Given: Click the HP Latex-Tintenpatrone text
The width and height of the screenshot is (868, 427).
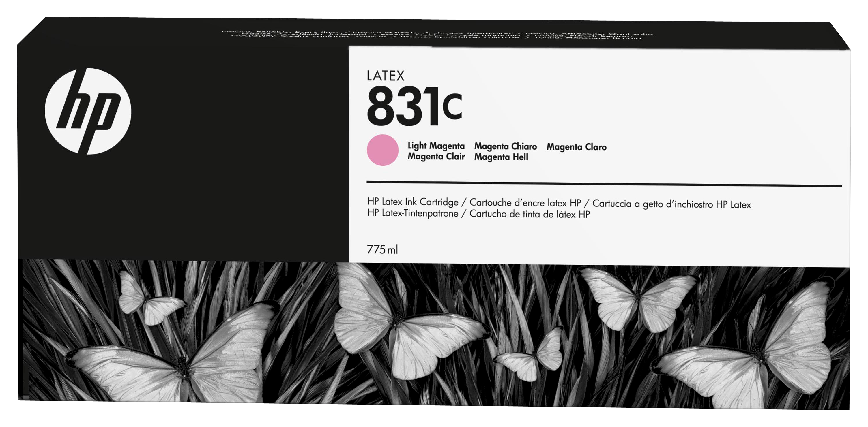Looking at the screenshot, I should (413, 213).
